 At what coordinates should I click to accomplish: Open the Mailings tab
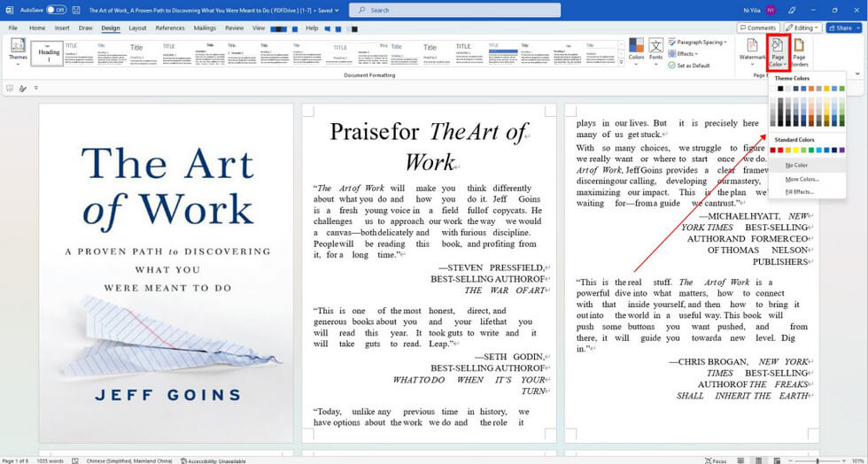pyautogui.click(x=205, y=27)
